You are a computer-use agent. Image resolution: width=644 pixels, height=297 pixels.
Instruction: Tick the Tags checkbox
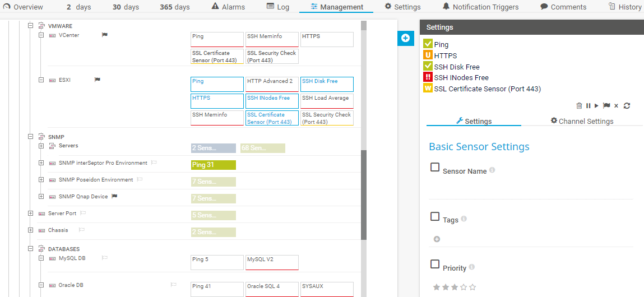(x=435, y=216)
